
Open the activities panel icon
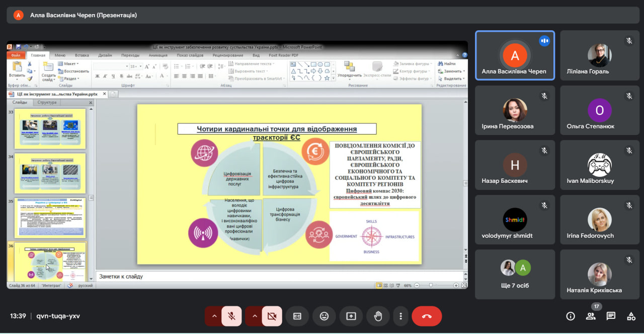point(631,316)
